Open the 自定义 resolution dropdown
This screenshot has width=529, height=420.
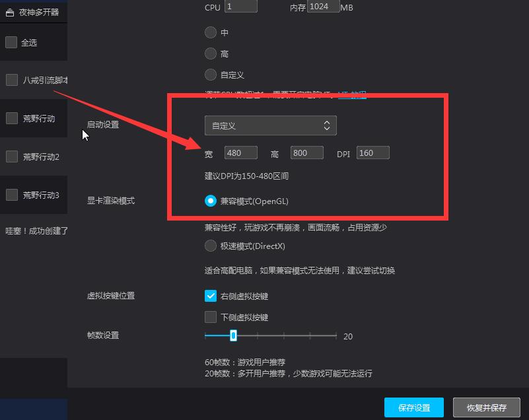[270, 125]
